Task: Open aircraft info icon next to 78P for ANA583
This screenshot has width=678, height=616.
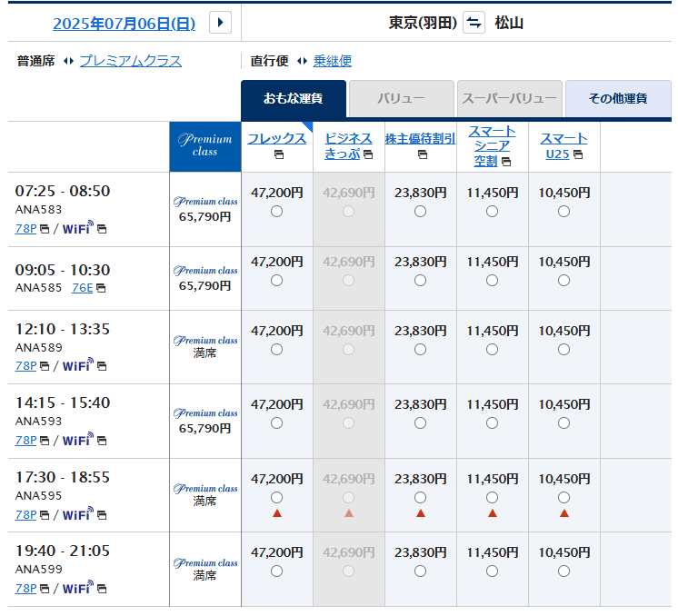Action: 45,229
